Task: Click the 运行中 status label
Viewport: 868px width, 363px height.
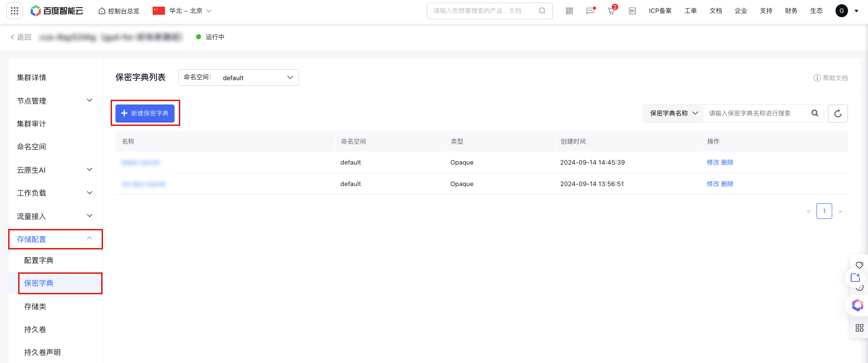Action: tap(215, 37)
